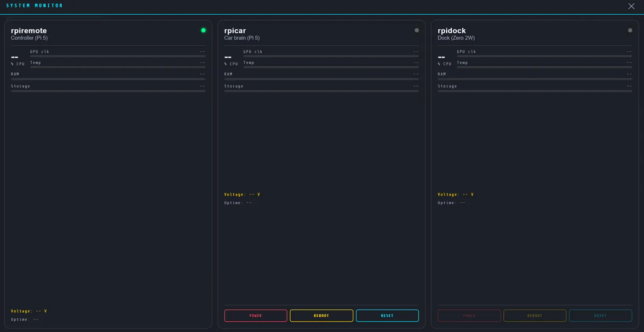Viewport: 644px width, 332px height.
Task: Click the grey status dot on rpicar
Action: tap(417, 30)
